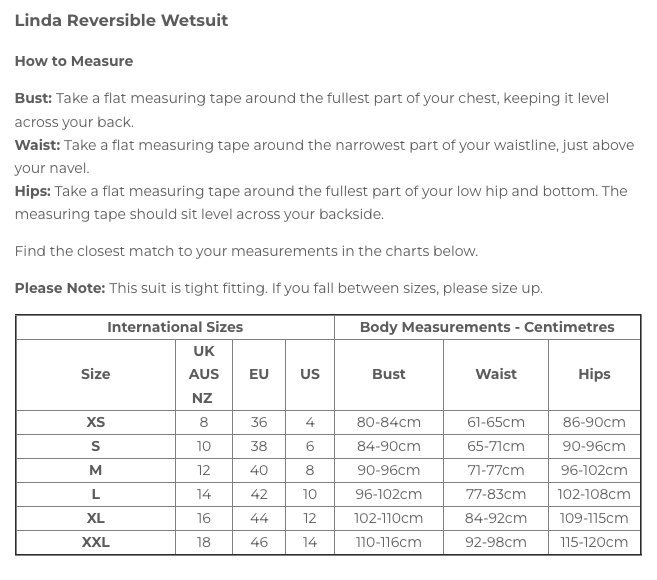This screenshot has height=580, width=657.
Task: Click the Hips measuring instruction label
Action: 33,191
